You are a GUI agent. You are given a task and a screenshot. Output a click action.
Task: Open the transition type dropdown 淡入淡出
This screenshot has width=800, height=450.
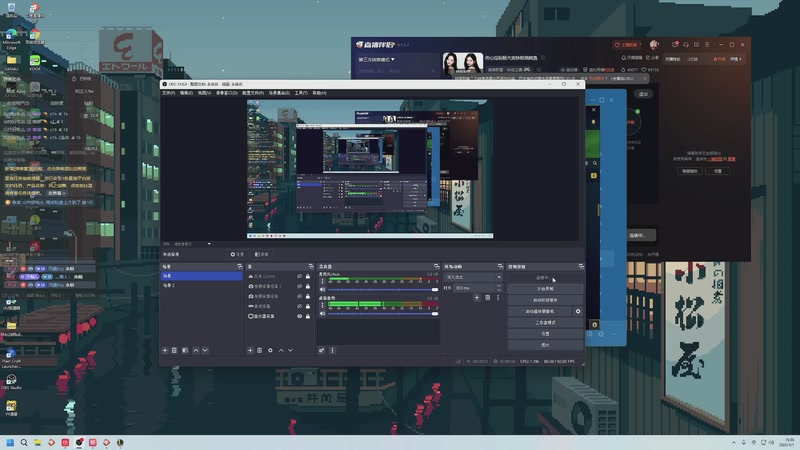(473, 277)
